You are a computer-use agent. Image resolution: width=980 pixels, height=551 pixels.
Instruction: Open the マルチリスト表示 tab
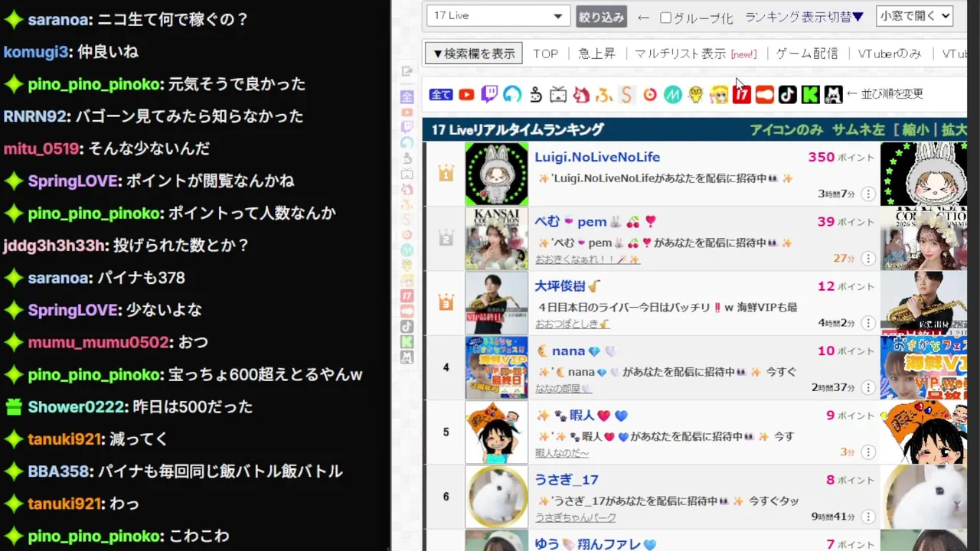click(x=695, y=54)
